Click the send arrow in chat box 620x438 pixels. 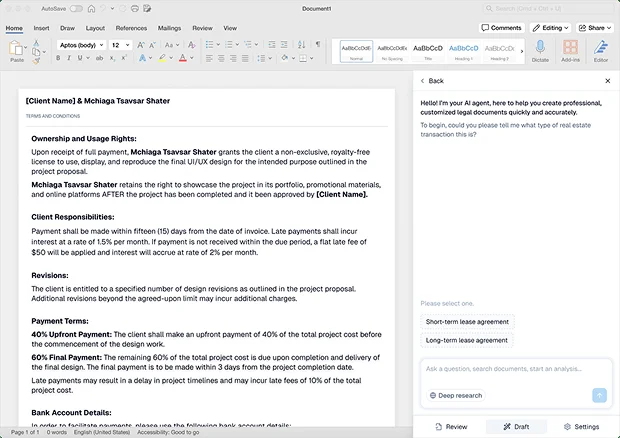(599, 395)
